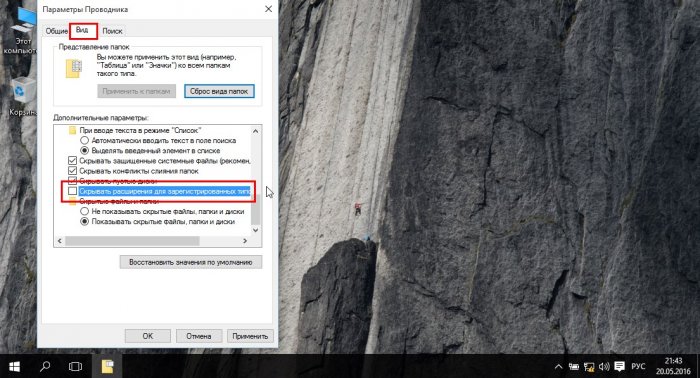Uncheck "Скрывать защищенные системные файлы" checkbox
Screen dimensions: 700x378
click(72, 161)
